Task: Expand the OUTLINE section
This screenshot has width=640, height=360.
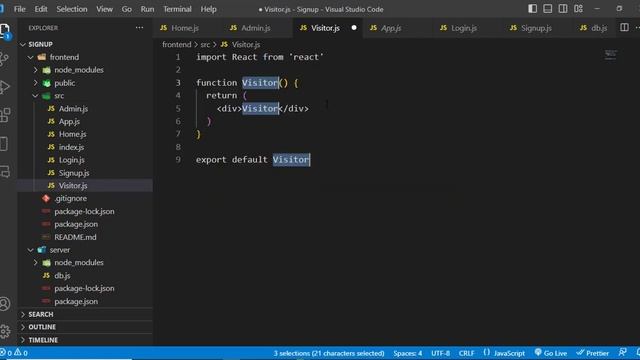Action: [x=86, y=327]
